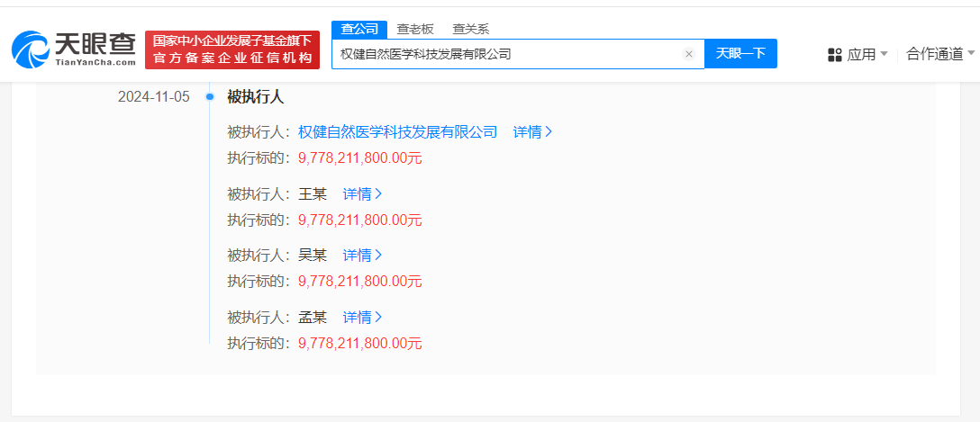View 详情 for 吴某
Image resolution: width=980 pixels, height=422 pixels.
coord(362,256)
